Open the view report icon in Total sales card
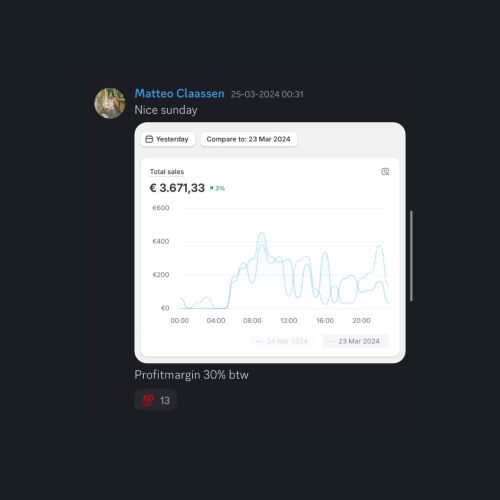 point(385,172)
